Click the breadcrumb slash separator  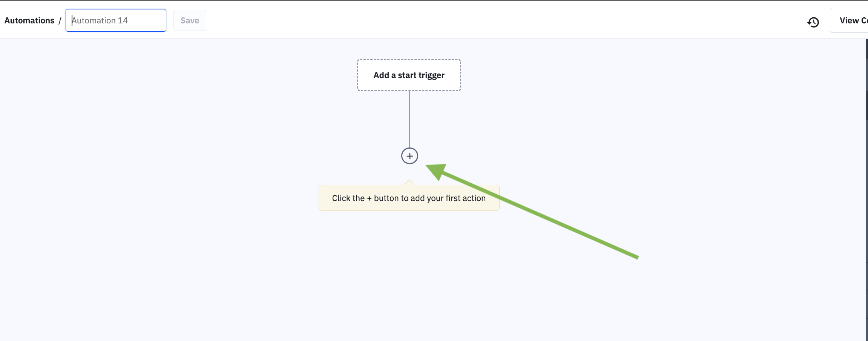60,21
